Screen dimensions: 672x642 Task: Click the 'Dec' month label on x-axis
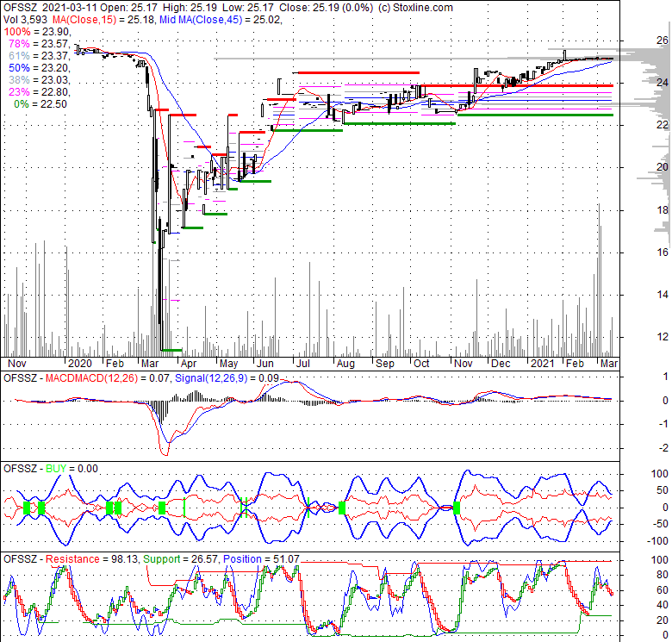pos(501,364)
